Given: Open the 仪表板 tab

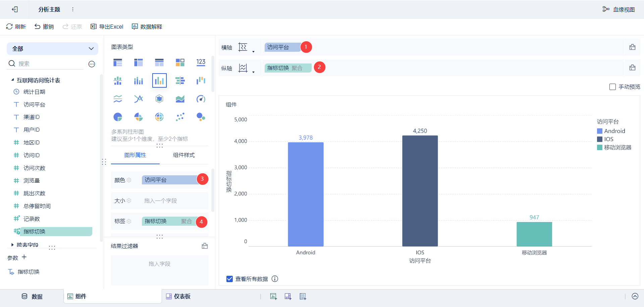Looking at the screenshot, I should click(x=178, y=296).
